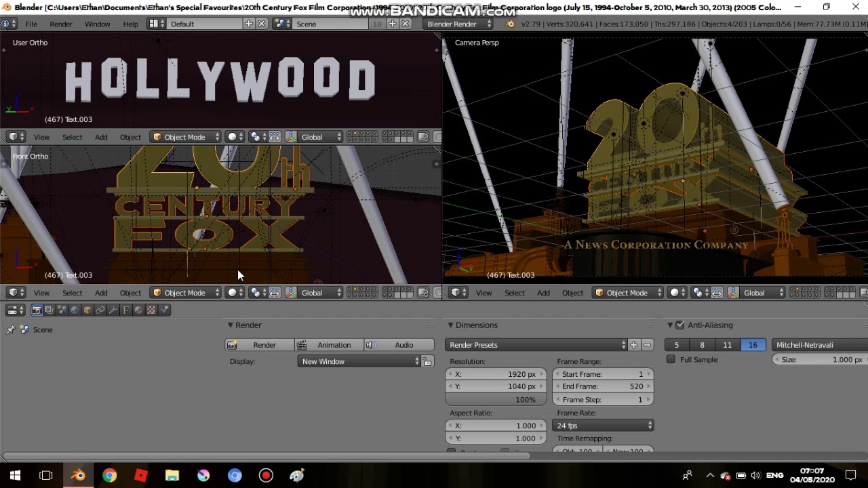
Task: Add a new screen layout with plus button
Action: pyautogui.click(x=249, y=24)
